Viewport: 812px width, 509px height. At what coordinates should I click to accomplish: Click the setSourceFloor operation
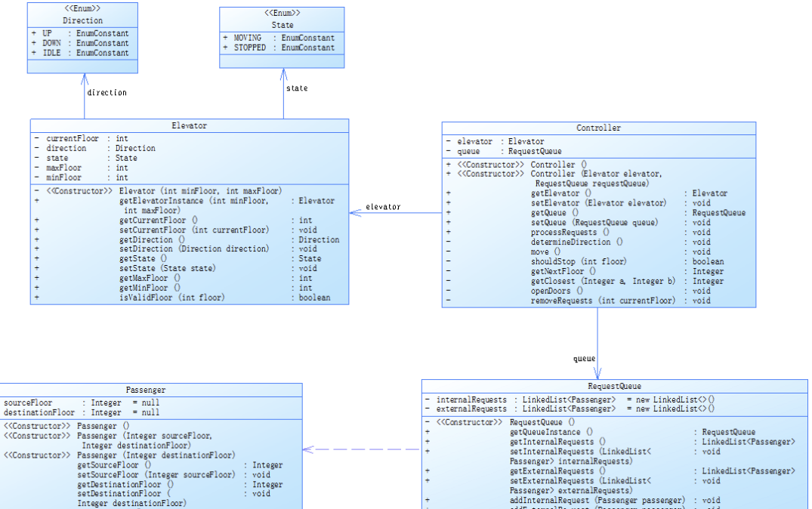[174, 475]
